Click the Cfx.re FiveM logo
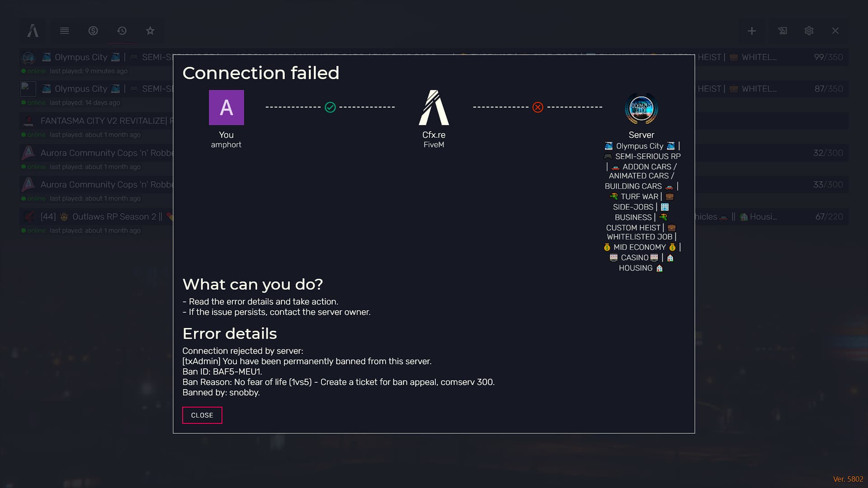This screenshot has height=488, width=868. click(434, 108)
